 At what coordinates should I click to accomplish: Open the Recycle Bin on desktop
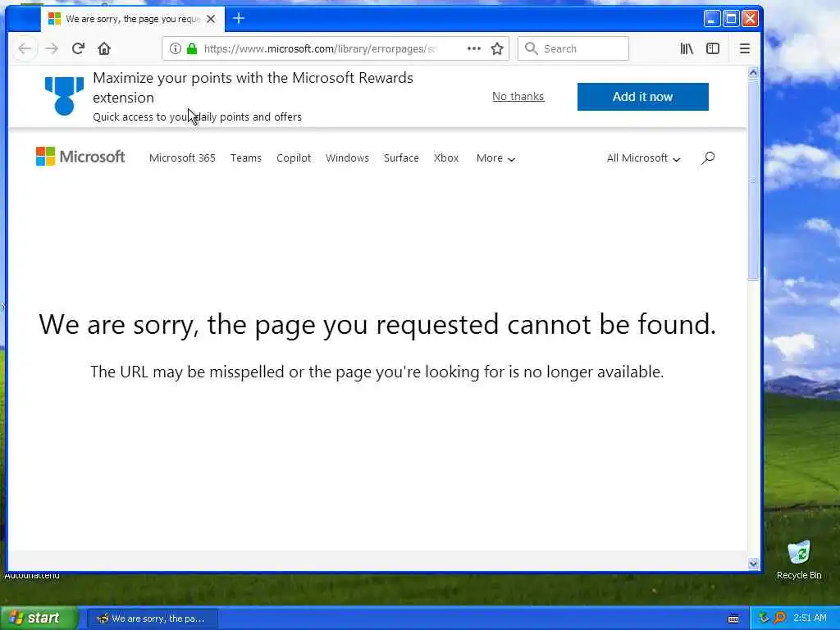coord(799,560)
